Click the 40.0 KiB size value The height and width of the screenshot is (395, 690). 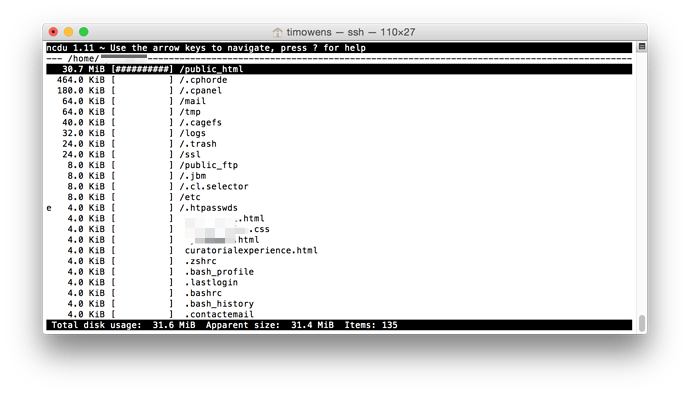pyautogui.click(x=83, y=122)
